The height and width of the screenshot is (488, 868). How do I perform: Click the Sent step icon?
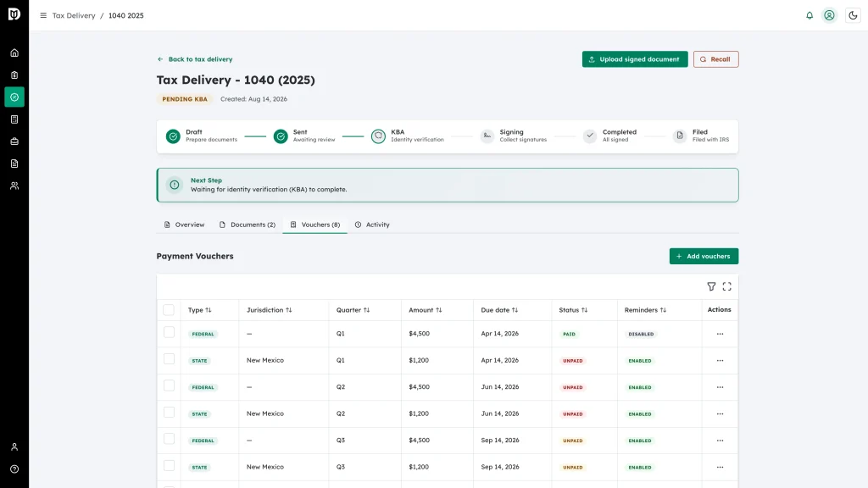coord(281,136)
